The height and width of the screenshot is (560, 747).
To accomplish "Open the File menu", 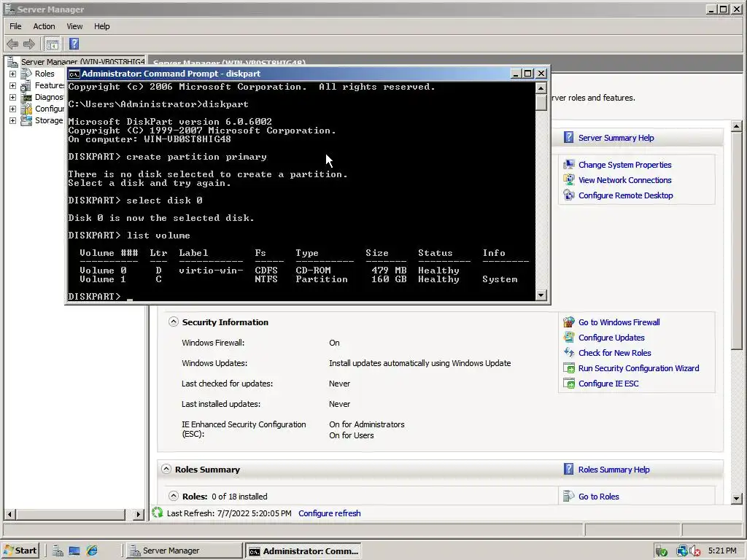I will click(15, 26).
